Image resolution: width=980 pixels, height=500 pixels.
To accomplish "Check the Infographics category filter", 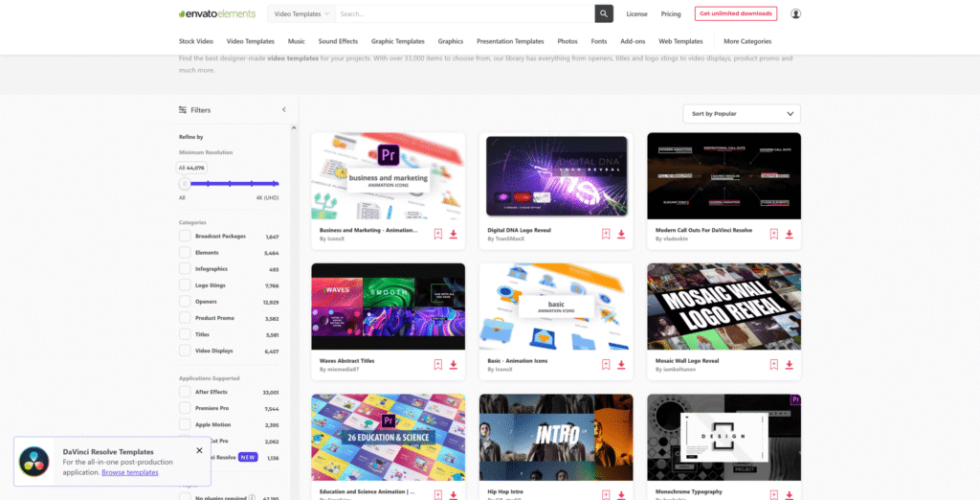I will tap(185, 268).
